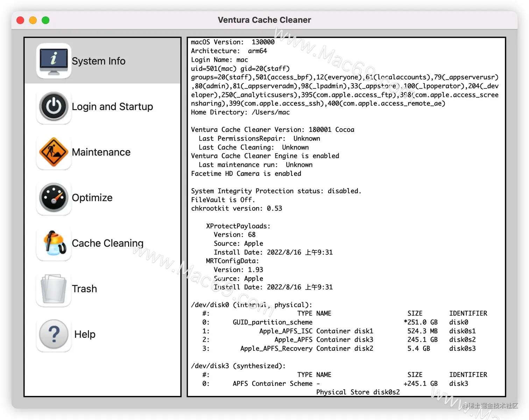
Task: Click the 'FileVault is Off.' line
Action: point(223,200)
